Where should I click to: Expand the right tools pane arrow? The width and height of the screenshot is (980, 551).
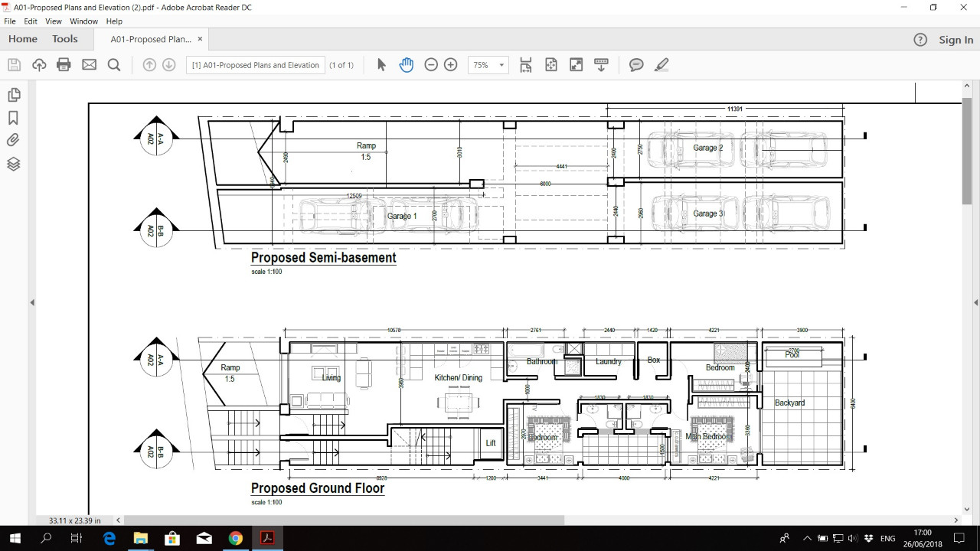tap(976, 302)
